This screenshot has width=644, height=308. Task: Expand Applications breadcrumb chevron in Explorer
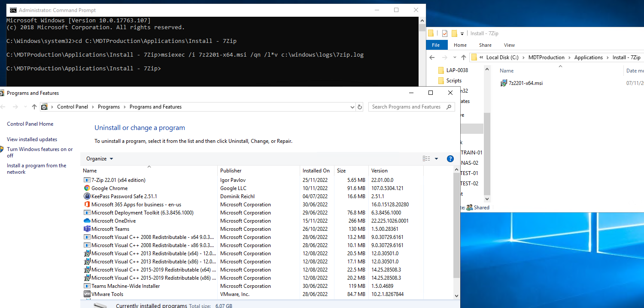coord(608,57)
